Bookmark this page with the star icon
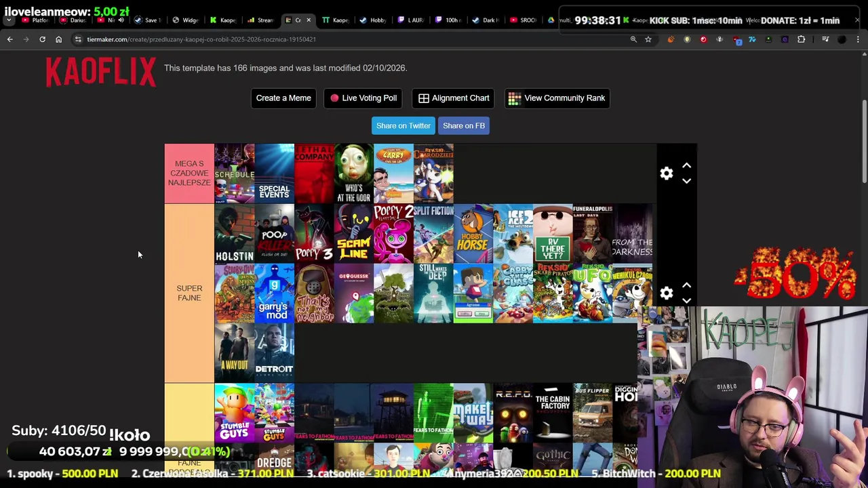868x488 pixels. tap(648, 39)
